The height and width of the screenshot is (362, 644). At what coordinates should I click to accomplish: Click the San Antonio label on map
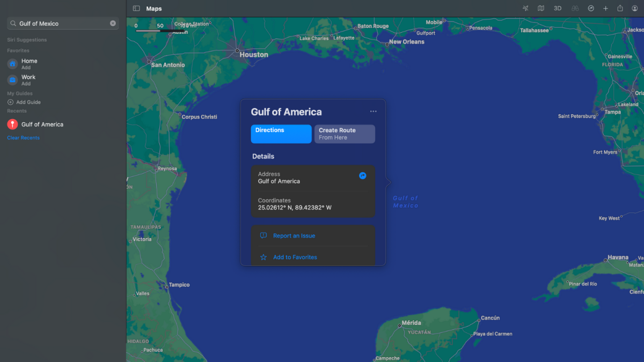pyautogui.click(x=168, y=65)
